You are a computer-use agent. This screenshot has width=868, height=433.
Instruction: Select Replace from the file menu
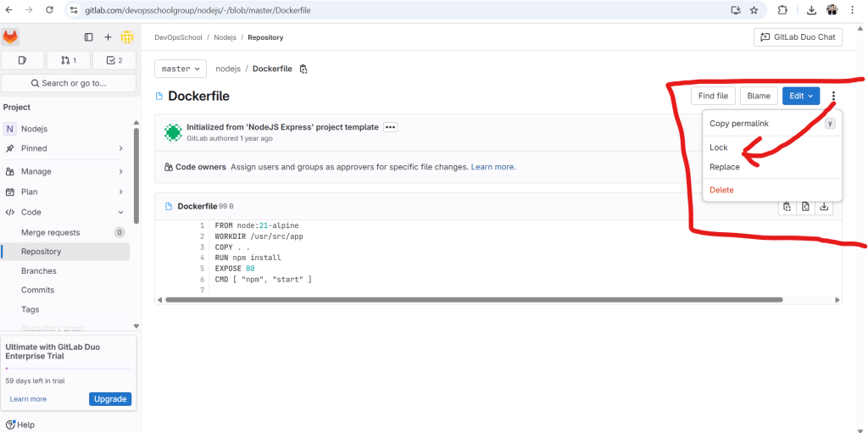click(725, 167)
